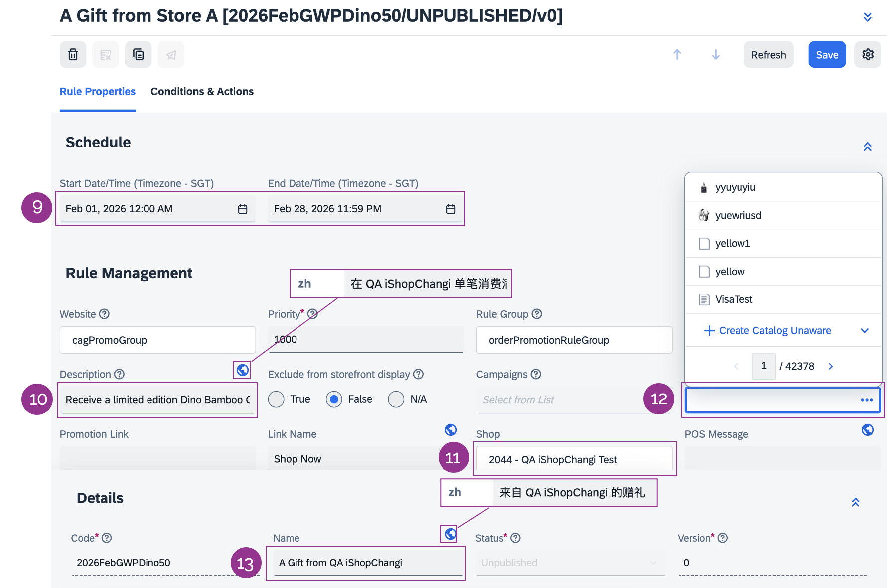The image size is (887, 588).
Task: Collapse the Details section
Action: pyautogui.click(x=855, y=502)
